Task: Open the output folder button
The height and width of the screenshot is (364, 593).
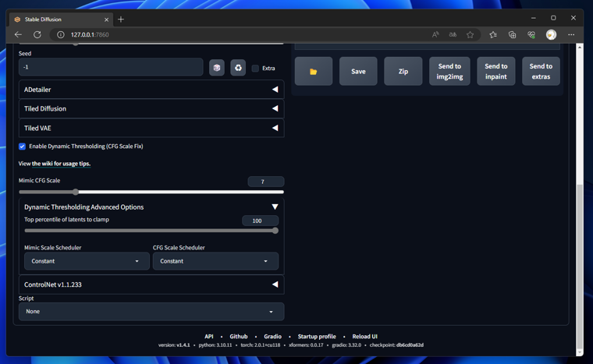Action: [x=314, y=71]
